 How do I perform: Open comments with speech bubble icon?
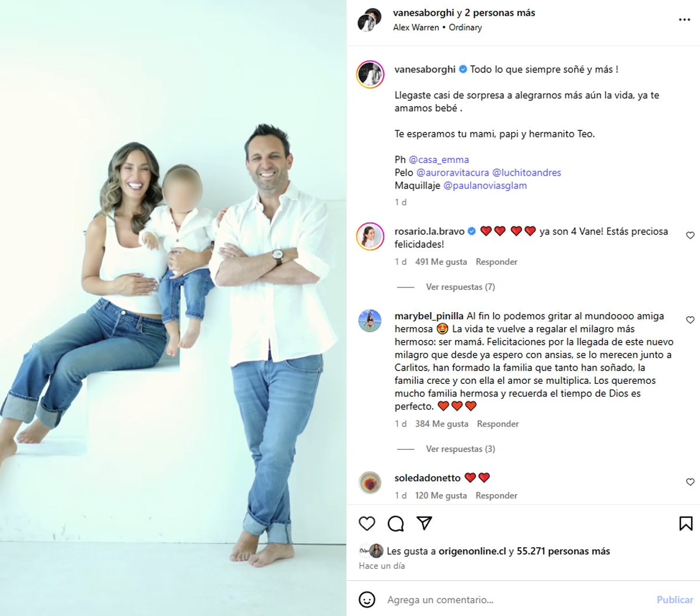tap(395, 523)
